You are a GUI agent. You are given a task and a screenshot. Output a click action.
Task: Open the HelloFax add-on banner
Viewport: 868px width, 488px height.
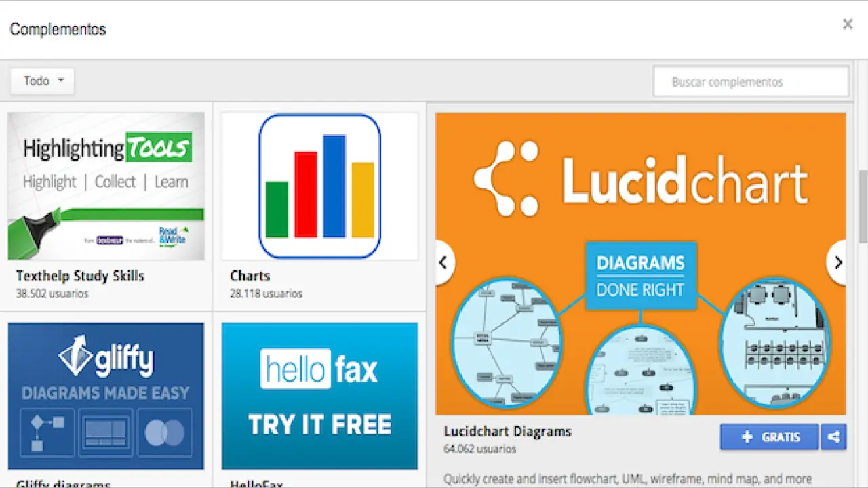[x=319, y=396]
